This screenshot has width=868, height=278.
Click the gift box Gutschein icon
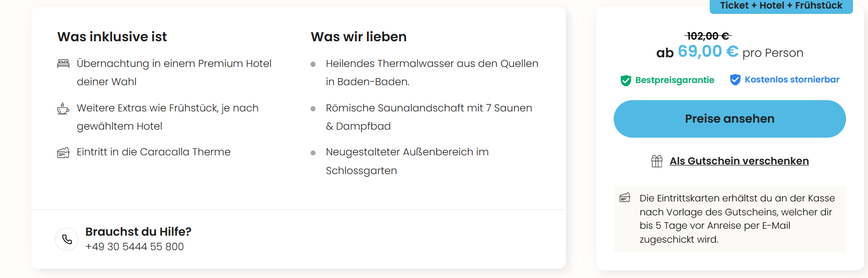(x=657, y=161)
